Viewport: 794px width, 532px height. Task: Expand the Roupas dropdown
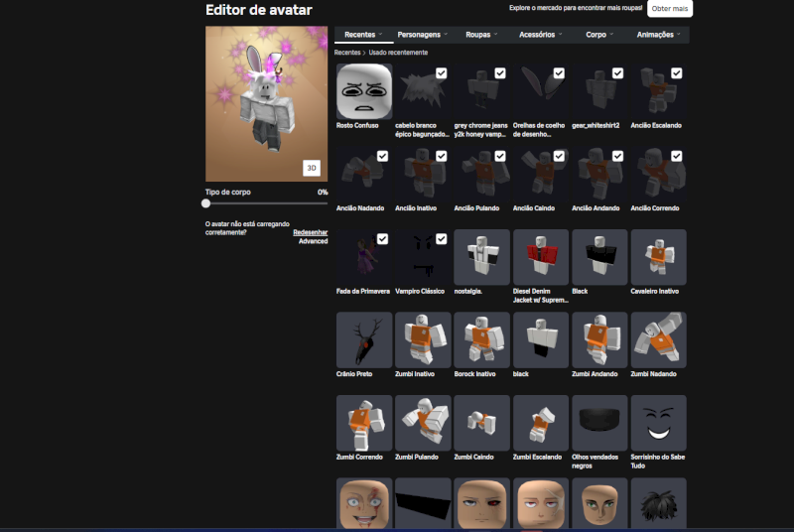481,35
